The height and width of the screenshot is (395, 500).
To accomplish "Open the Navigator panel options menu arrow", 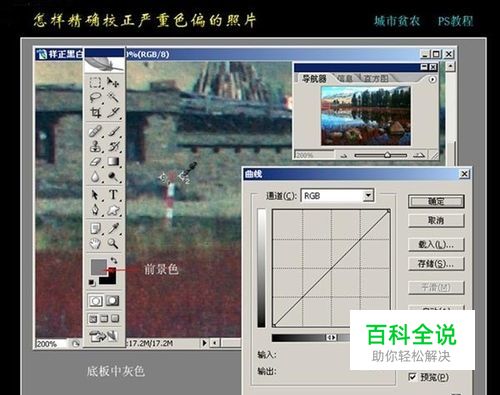I will [432, 79].
